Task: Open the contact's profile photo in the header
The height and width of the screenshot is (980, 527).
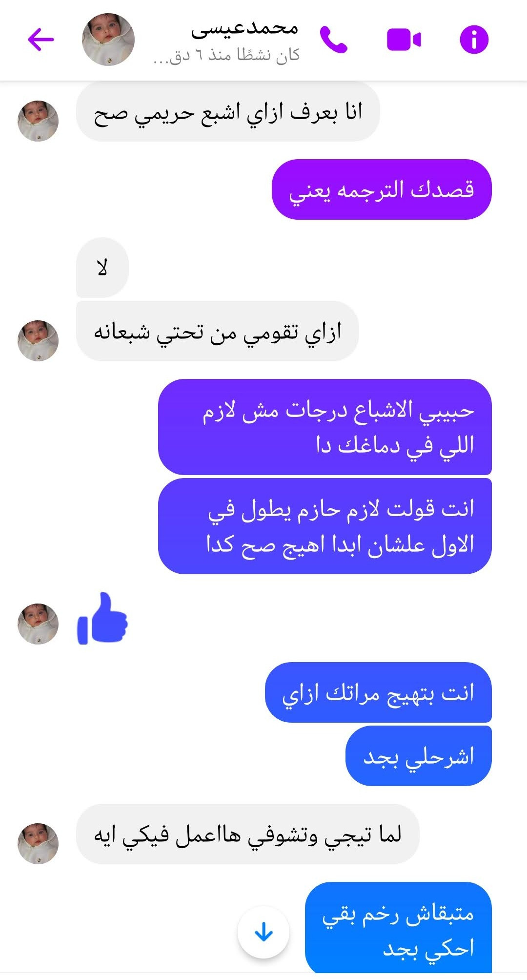Action: (x=108, y=40)
